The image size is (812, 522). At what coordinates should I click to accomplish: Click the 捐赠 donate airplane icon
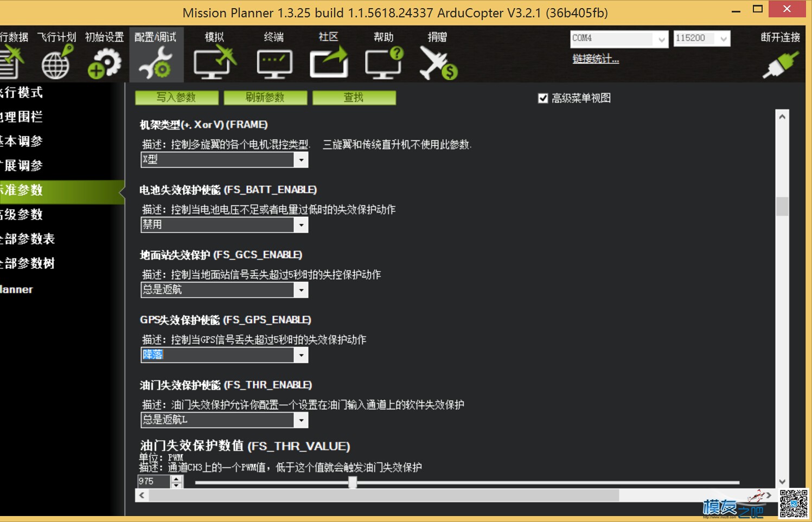click(438, 63)
